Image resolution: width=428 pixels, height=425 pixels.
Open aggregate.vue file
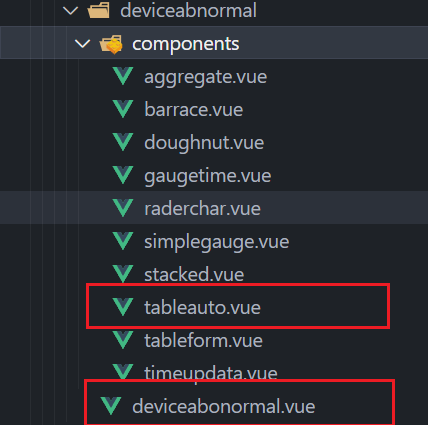[205, 77]
